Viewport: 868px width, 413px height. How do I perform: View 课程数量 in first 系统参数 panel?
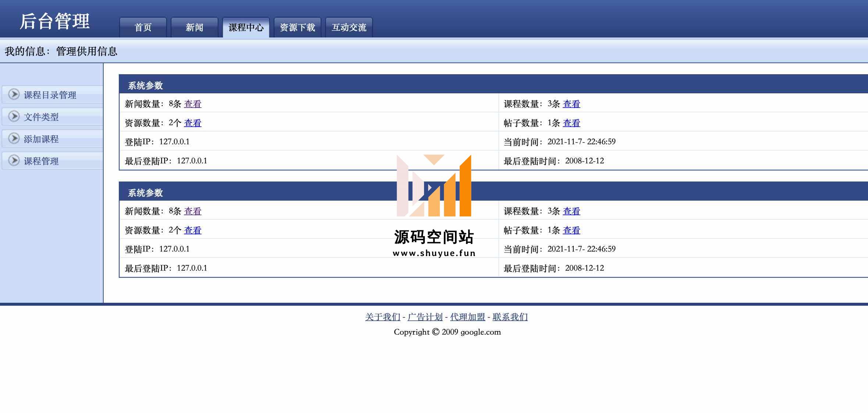click(572, 104)
